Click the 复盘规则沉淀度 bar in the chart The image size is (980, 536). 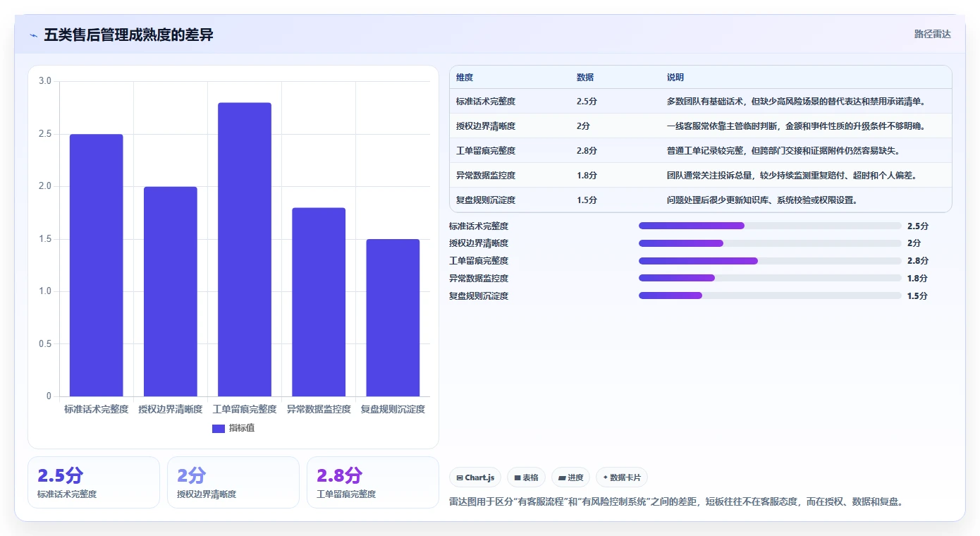pos(393,317)
